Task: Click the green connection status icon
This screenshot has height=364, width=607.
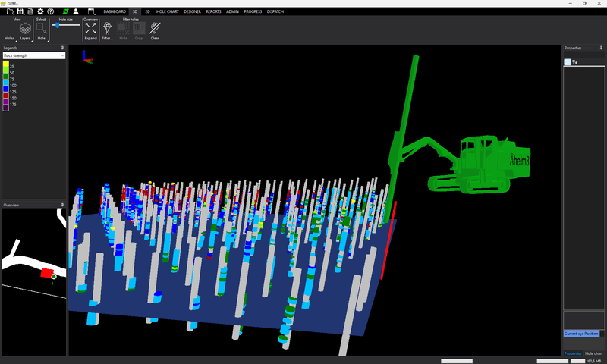Action: 66,11
